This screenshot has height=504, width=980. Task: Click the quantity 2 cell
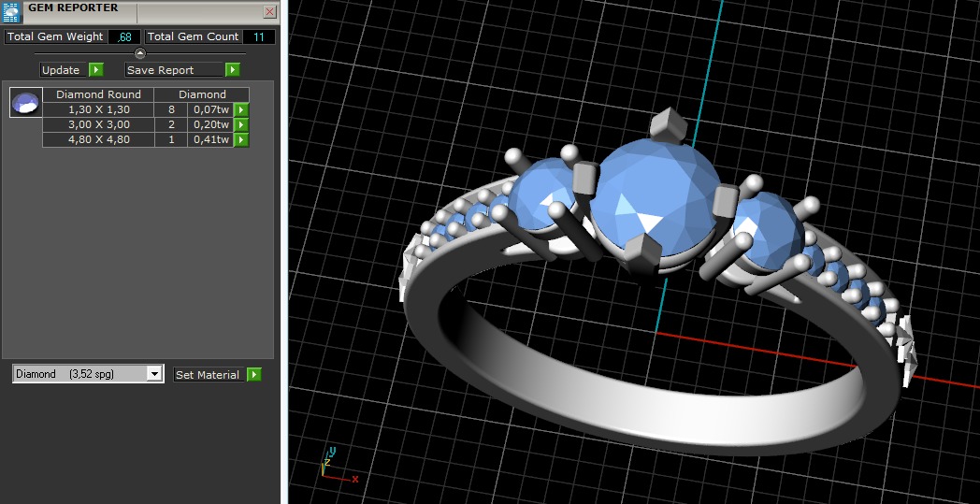(x=171, y=124)
